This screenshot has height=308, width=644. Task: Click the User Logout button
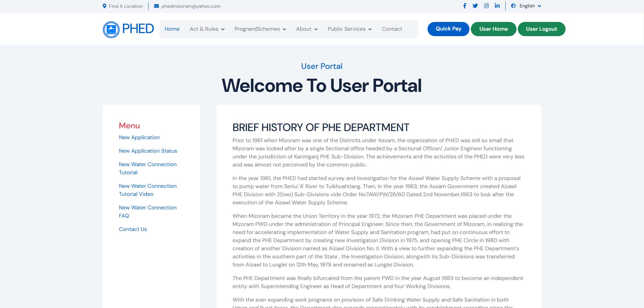pos(542,29)
